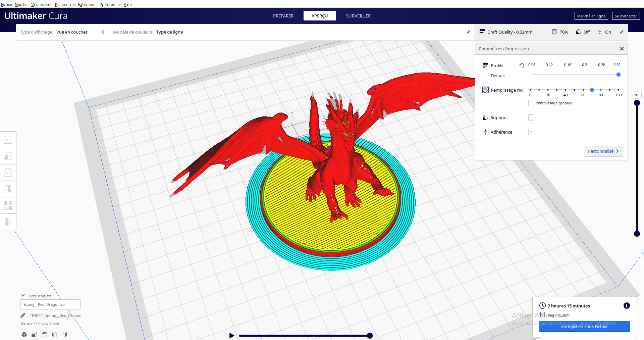Switch to 3D perspective view cube icon

point(24,335)
